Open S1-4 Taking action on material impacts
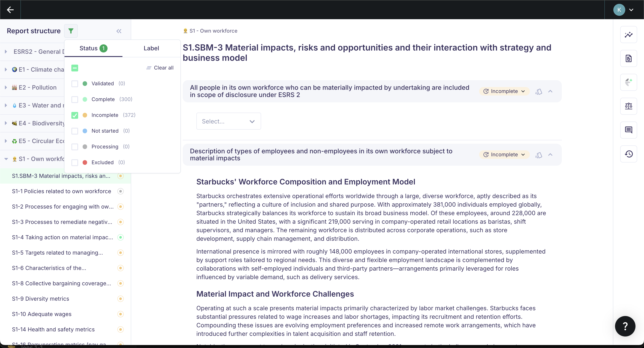Screen dimensions: 644x348 (x=62, y=237)
